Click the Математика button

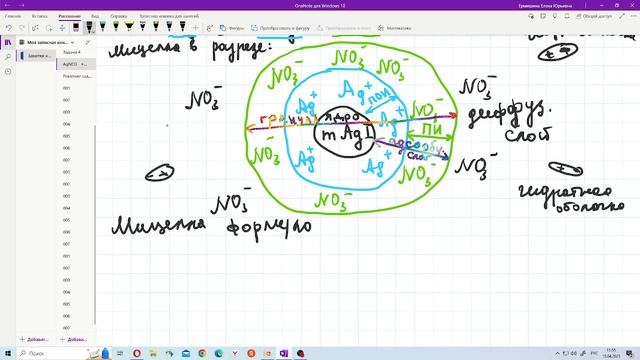(x=394, y=28)
